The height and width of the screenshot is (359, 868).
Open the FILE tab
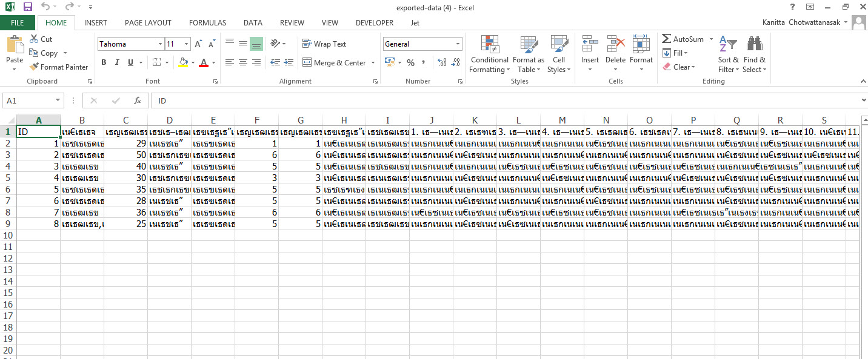[17, 23]
